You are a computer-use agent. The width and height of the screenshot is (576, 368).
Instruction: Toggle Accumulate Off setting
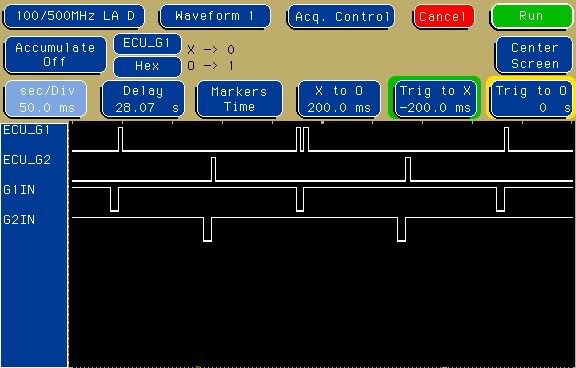tap(55, 55)
